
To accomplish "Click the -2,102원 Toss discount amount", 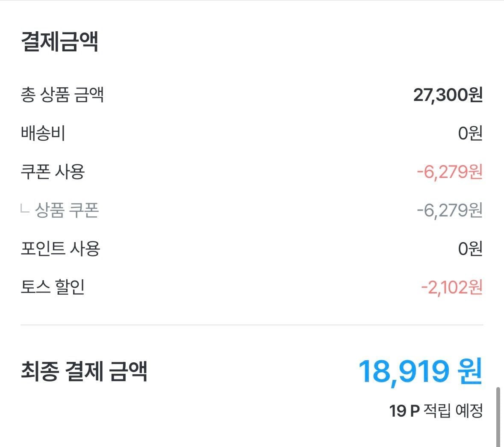I will [x=451, y=287].
